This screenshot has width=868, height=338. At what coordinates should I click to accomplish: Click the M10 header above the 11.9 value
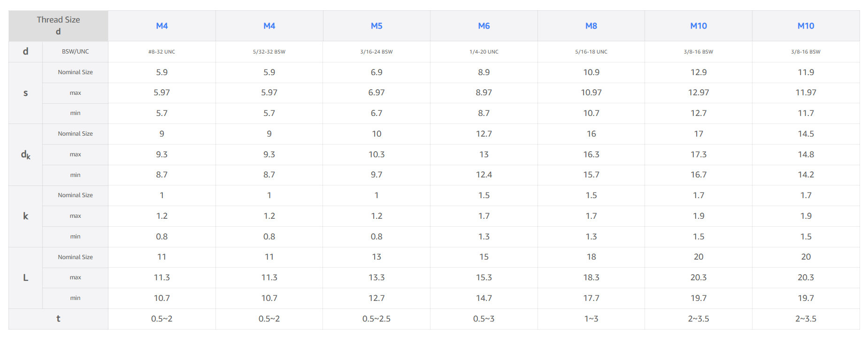click(x=806, y=26)
